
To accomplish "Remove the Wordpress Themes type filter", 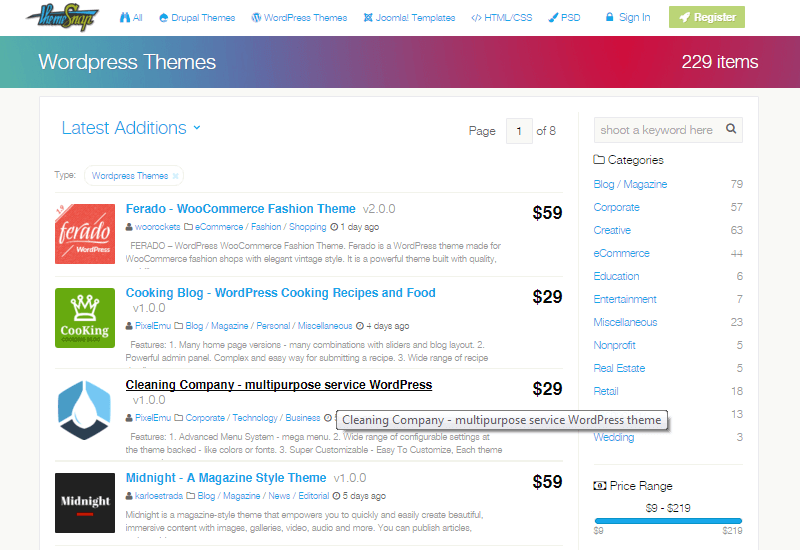I will (x=176, y=176).
